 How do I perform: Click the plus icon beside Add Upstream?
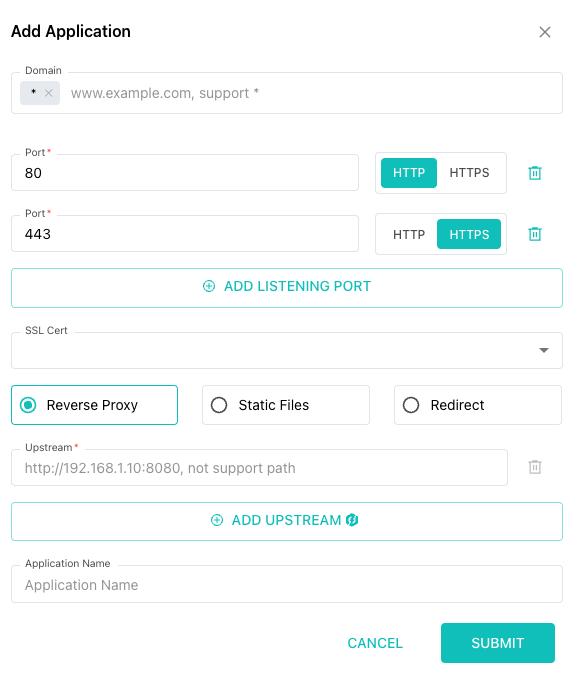217,520
